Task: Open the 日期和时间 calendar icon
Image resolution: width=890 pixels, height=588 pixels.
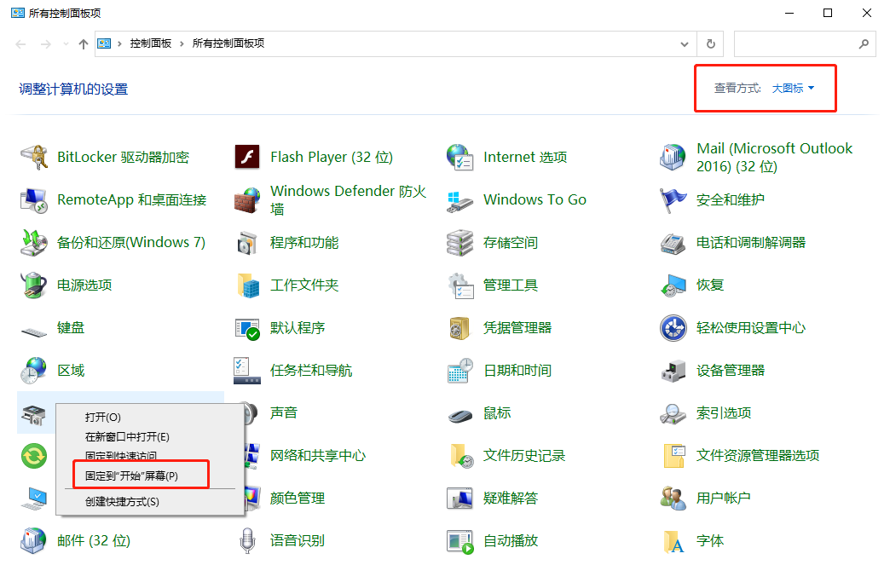Action: pyautogui.click(x=459, y=371)
